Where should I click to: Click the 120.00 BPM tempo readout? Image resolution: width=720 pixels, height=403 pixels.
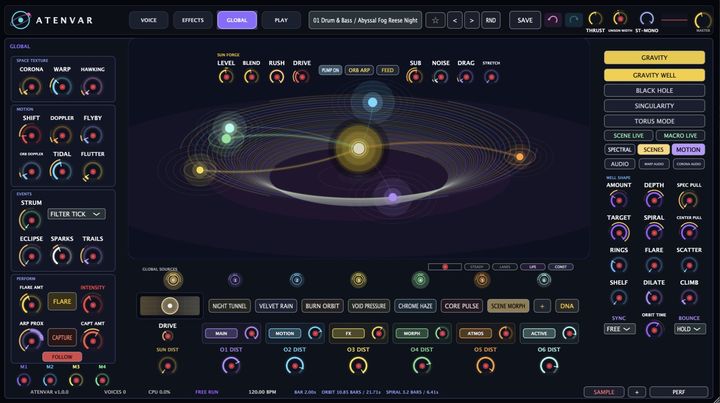click(x=262, y=392)
